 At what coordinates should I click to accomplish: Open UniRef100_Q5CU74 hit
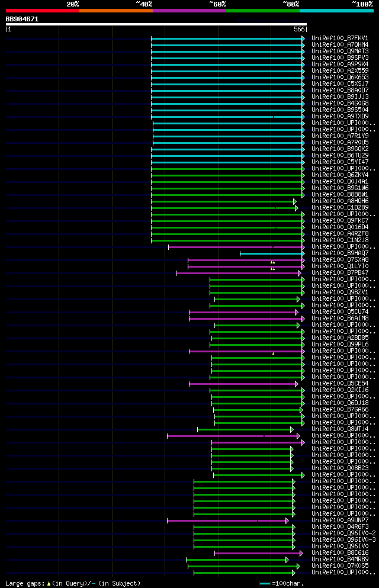(x=340, y=311)
